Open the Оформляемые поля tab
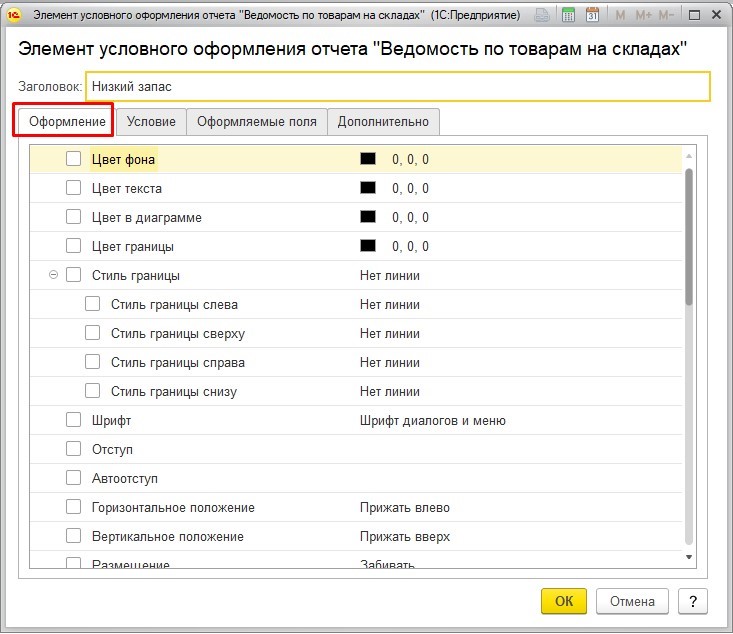 (257, 122)
